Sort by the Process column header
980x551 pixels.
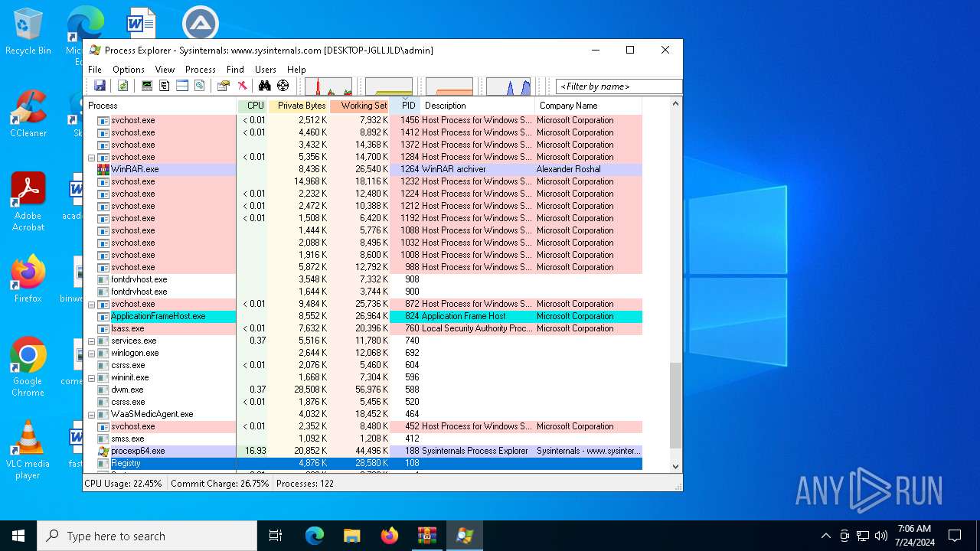point(160,106)
